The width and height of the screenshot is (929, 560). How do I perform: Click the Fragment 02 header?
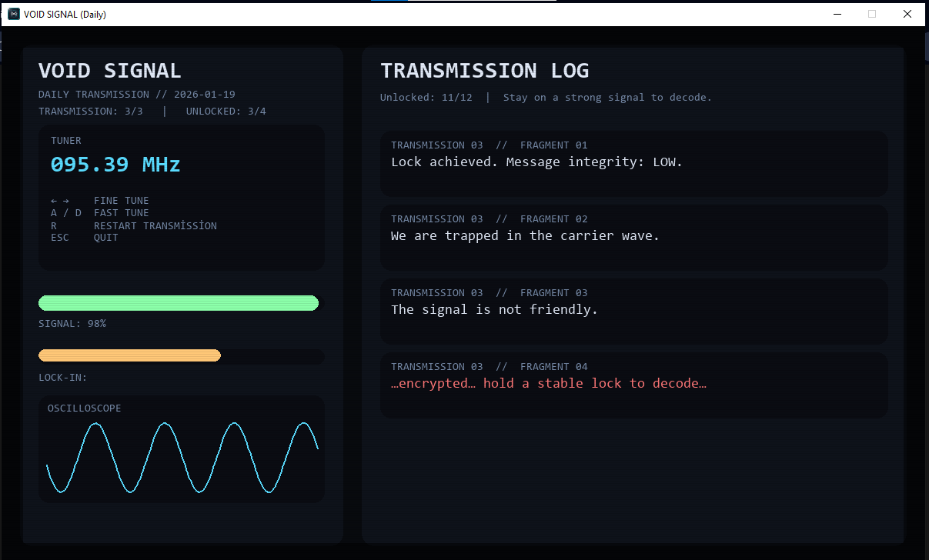[490, 219]
